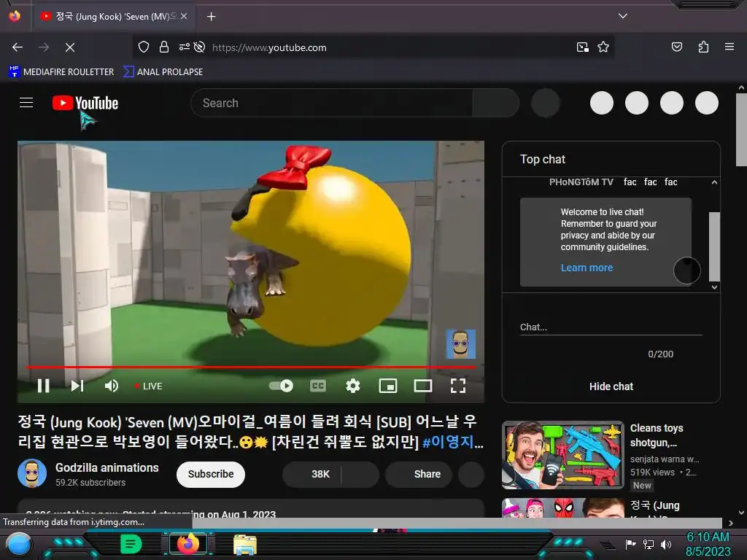Enable the miniplayer mode
The width and height of the screenshot is (747, 560).
388,386
